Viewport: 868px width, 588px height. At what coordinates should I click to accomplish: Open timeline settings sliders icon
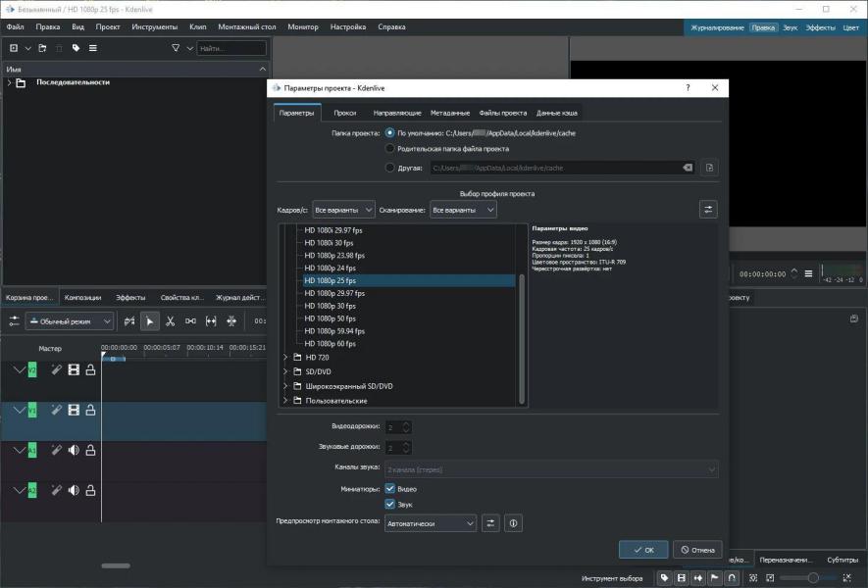point(14,320)
